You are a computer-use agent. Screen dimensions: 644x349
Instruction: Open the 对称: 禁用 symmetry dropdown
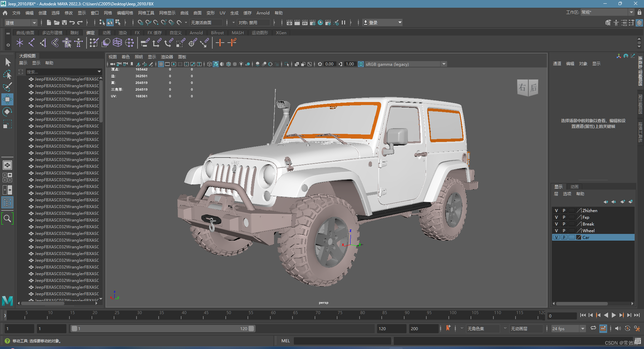coord(254,22)
